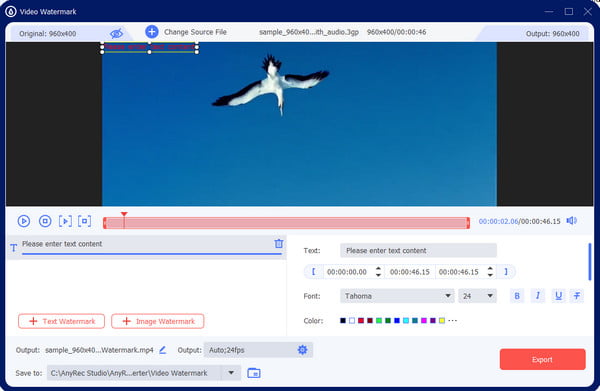Click the Change Source File label

195,32
